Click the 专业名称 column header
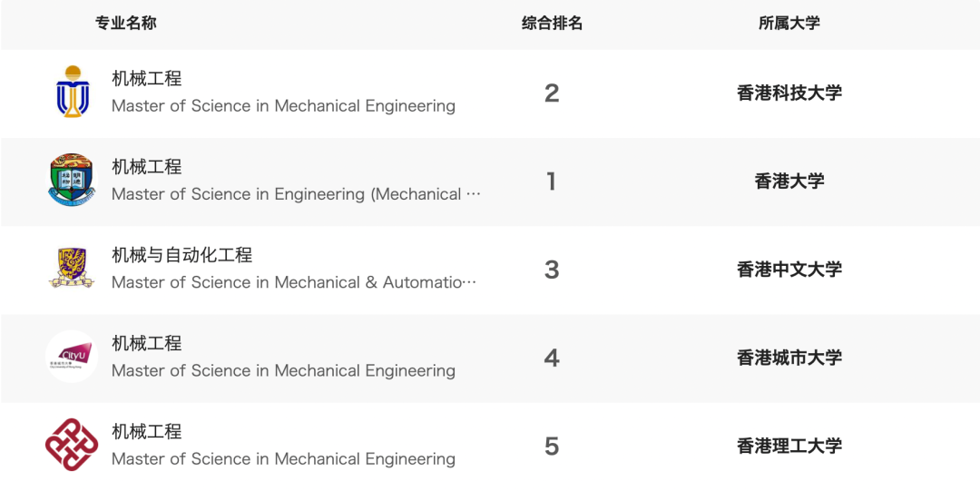 [x=126, y=24]
